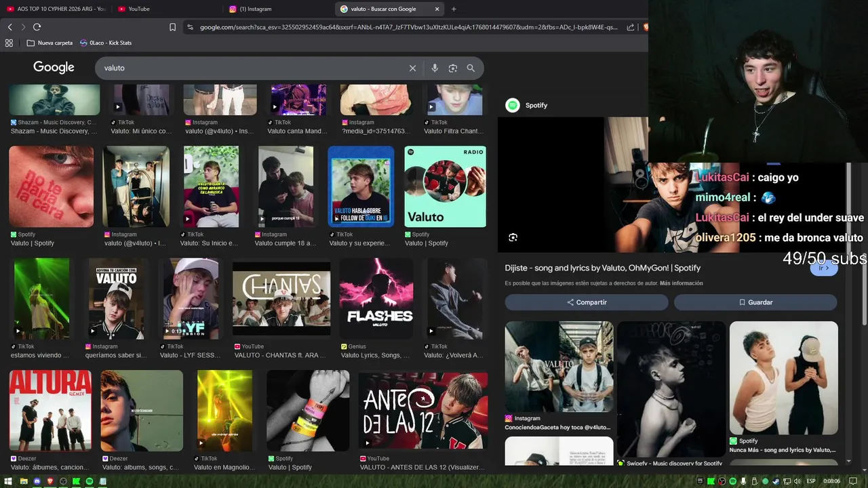Open Brave browser taskbar icon
The image size is (868, 488).
coord(50,481)
